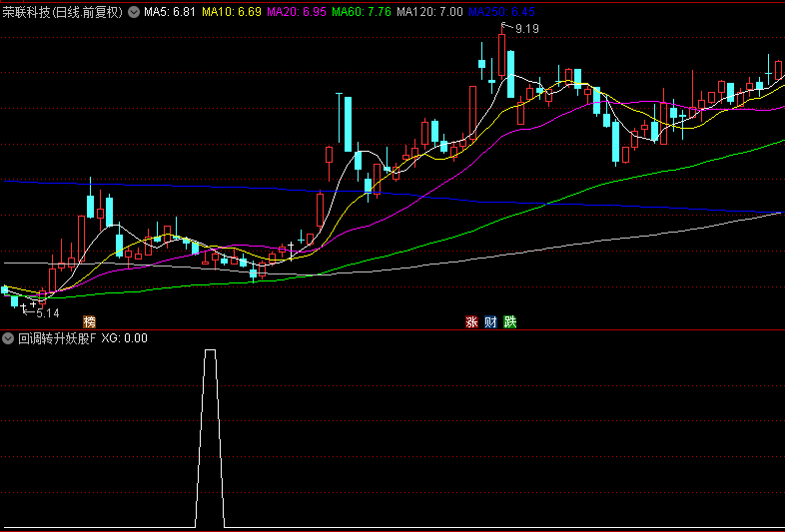Click the blue 财 marker icon
785x532 pixels.
pos(490,321)
